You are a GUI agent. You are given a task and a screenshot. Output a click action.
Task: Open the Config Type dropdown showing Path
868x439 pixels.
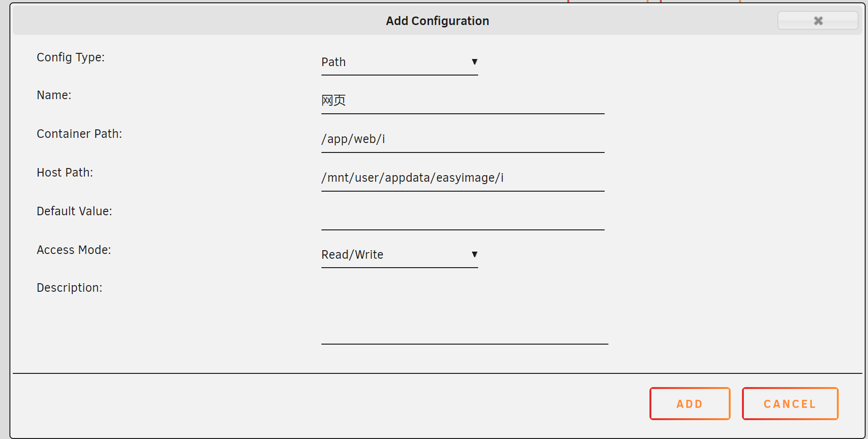tap(399, 62)
